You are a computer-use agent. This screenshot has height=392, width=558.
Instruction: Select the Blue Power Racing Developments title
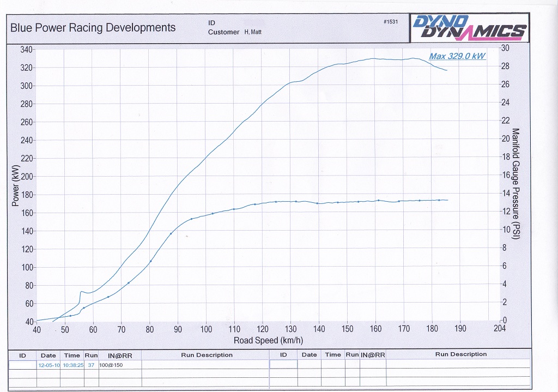93,28
